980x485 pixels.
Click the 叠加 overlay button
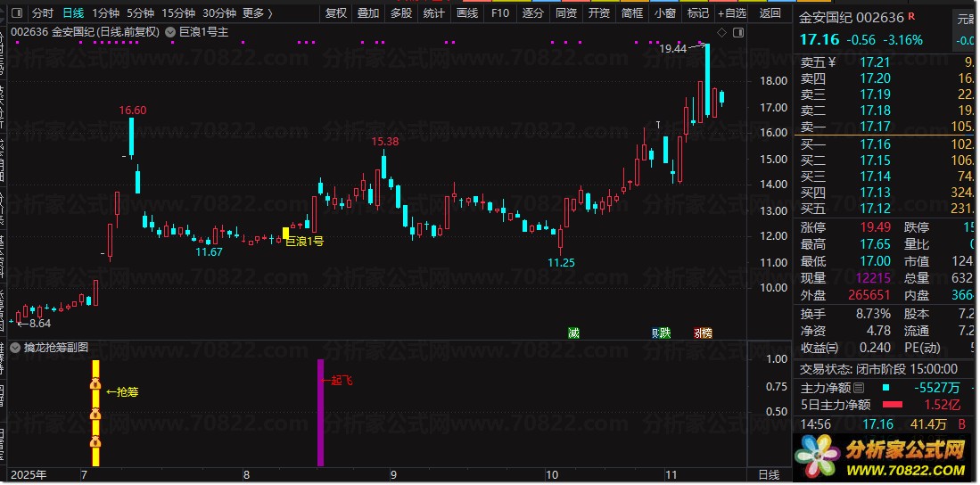pyautogui.click(x=368, y=13)
